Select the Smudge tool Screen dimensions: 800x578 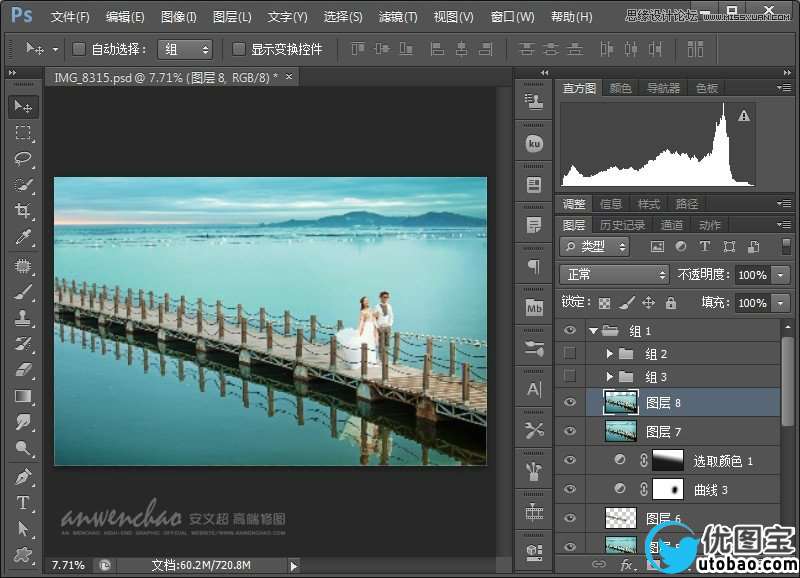coord(23,422)
